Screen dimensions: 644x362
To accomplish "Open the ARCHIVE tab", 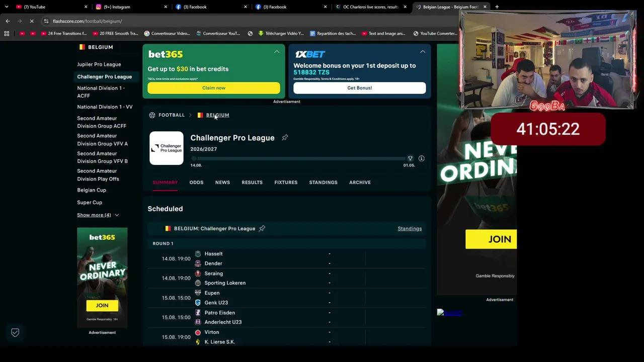I will pyautogui.click(x=360, y=183).
